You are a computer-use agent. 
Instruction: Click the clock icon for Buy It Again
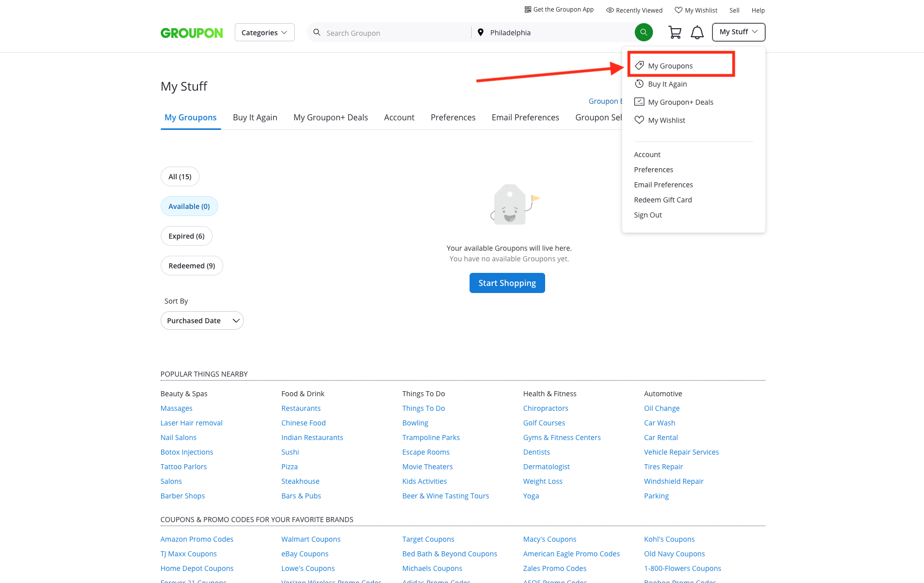[x=639, y=84]
